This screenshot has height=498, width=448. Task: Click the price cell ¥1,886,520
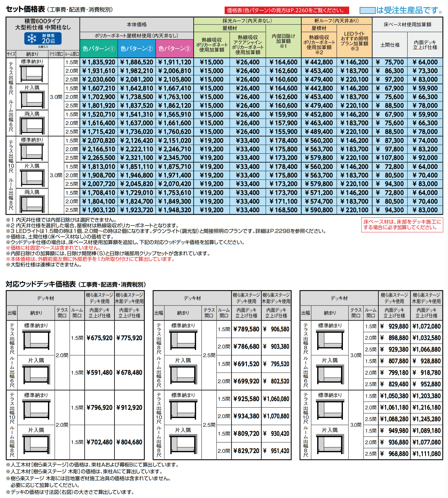tap(137, 62)
